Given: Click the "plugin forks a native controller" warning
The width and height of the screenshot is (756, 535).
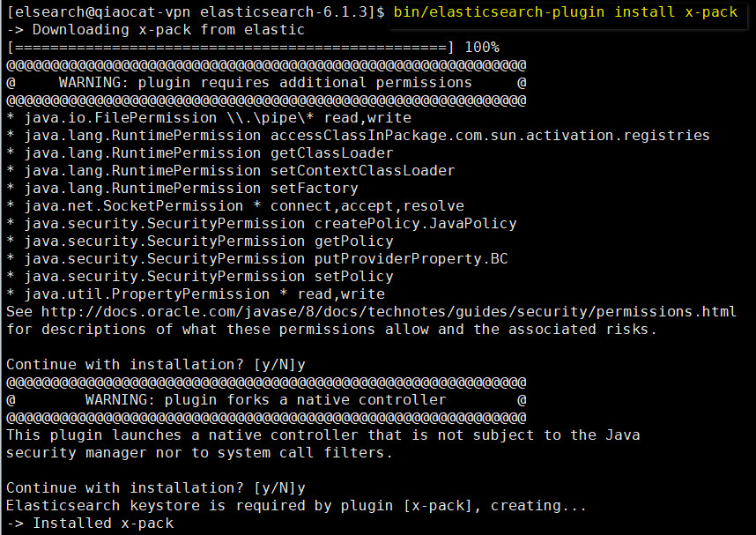Looking at the screenshot, I should [265, 400].
